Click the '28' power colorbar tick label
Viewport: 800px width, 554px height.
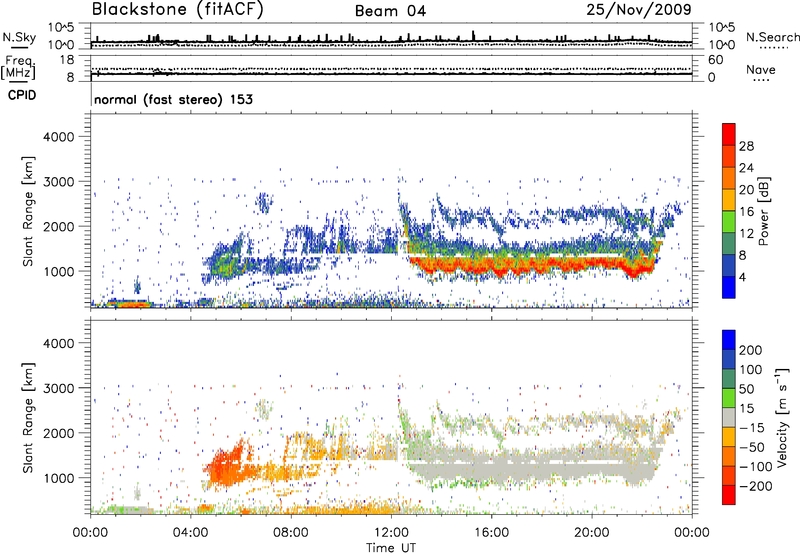746,146
